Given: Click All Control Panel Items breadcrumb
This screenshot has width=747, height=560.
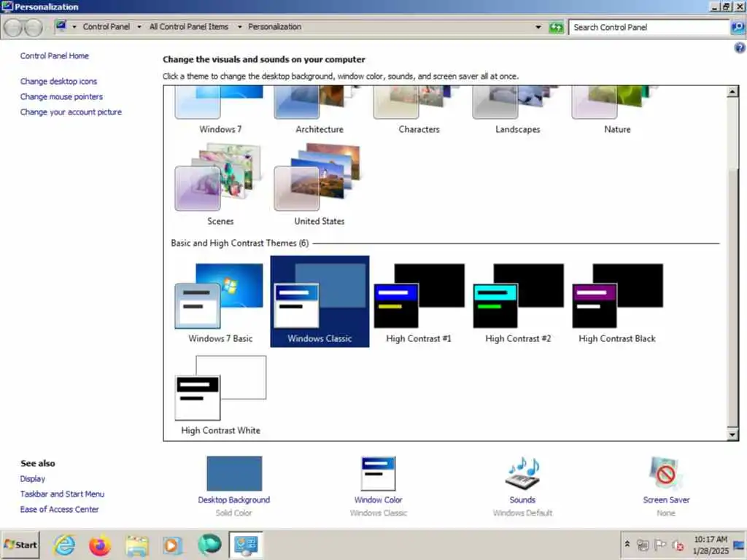Looking at the screenshot, I should click(x=189, y=27).
